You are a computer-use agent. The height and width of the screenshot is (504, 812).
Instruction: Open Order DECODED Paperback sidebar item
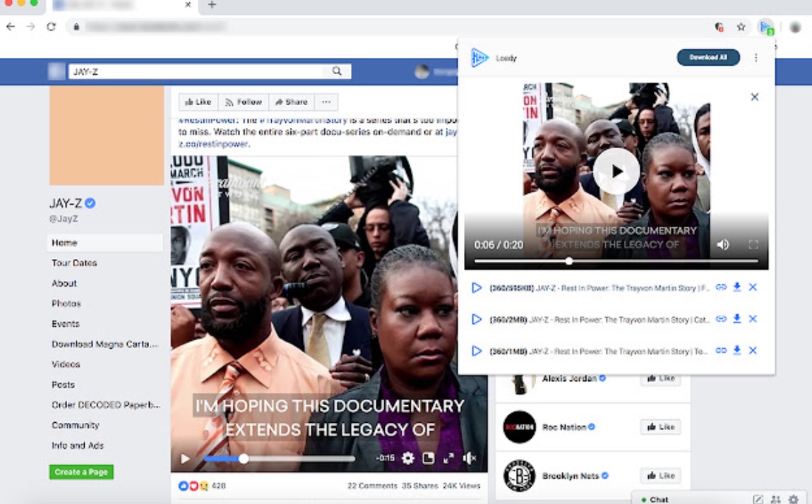(x=106, y=404)
